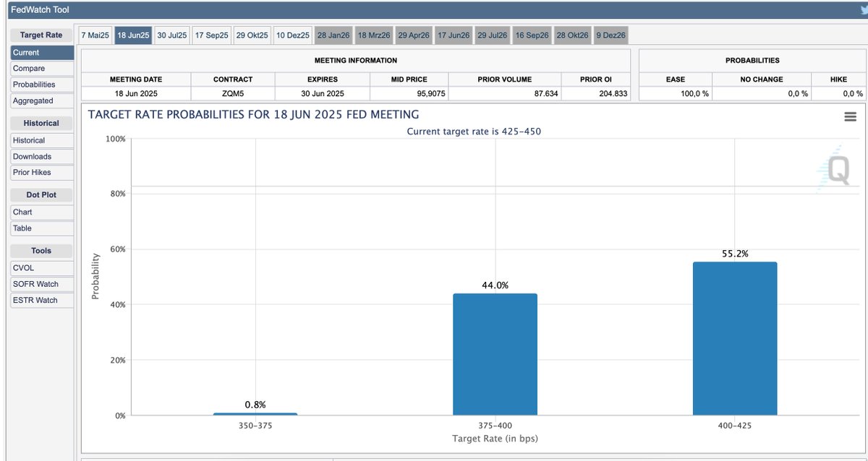The width and height of the screenshot is (868, 461).
Task: Select the 7 Mai25 meeting tab
Action: tap(95, 35)
